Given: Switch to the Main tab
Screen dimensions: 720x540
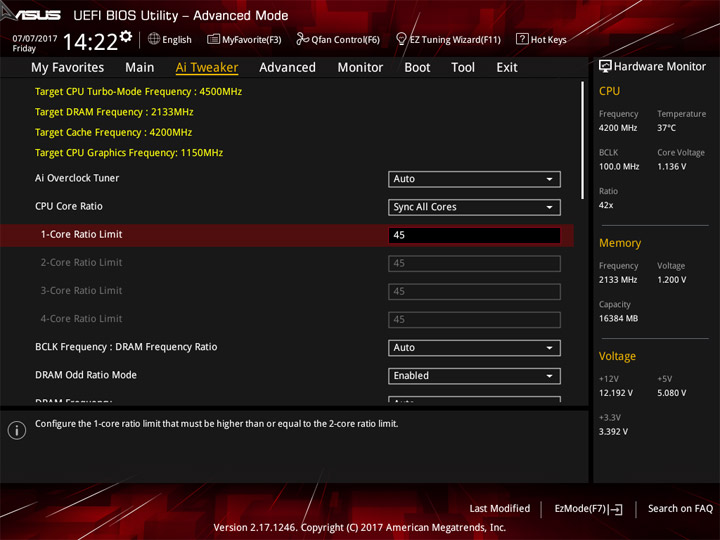Looking at the screenshot, I should [x=140, y=68].
